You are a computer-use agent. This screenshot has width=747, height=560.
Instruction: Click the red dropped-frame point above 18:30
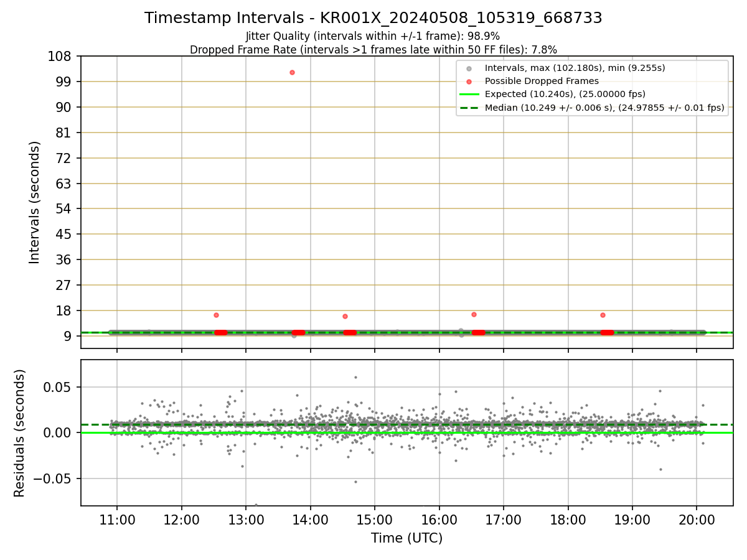(603, 315)
